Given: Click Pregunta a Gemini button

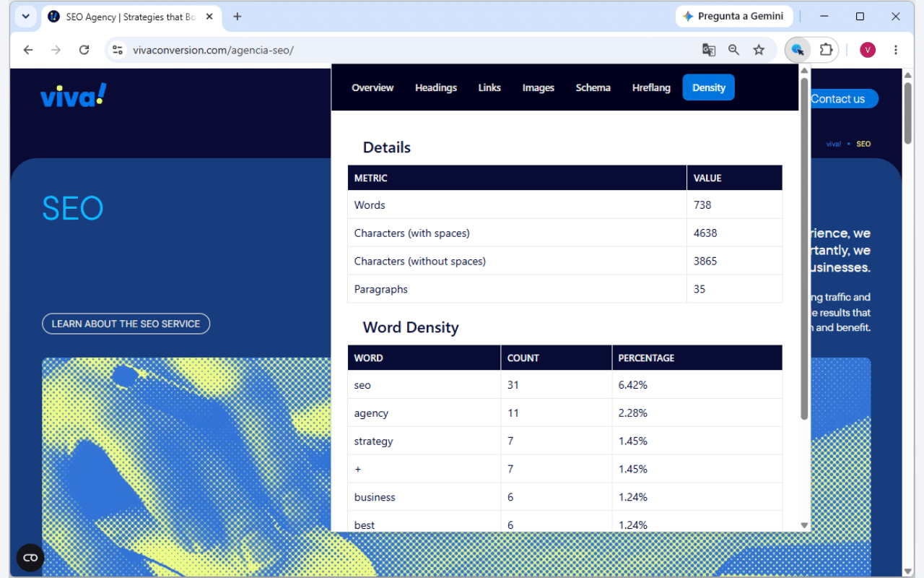Looking at the screenshot, I should (x=733, y=17).
